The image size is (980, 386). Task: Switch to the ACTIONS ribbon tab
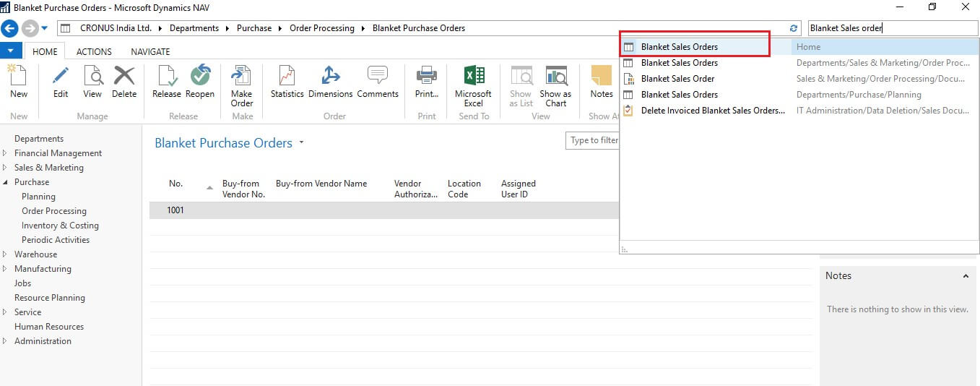pos(94,51)
